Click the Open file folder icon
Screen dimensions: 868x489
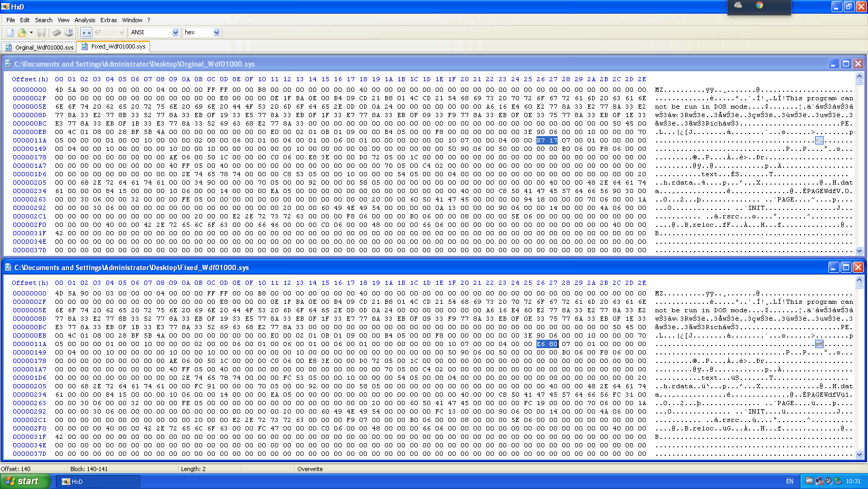coord(22,33)
